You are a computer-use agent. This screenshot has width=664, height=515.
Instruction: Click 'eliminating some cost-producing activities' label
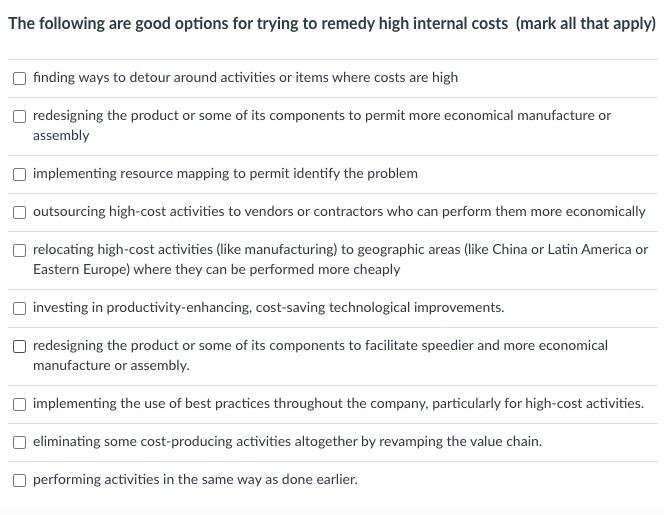(x=288, y=442)
